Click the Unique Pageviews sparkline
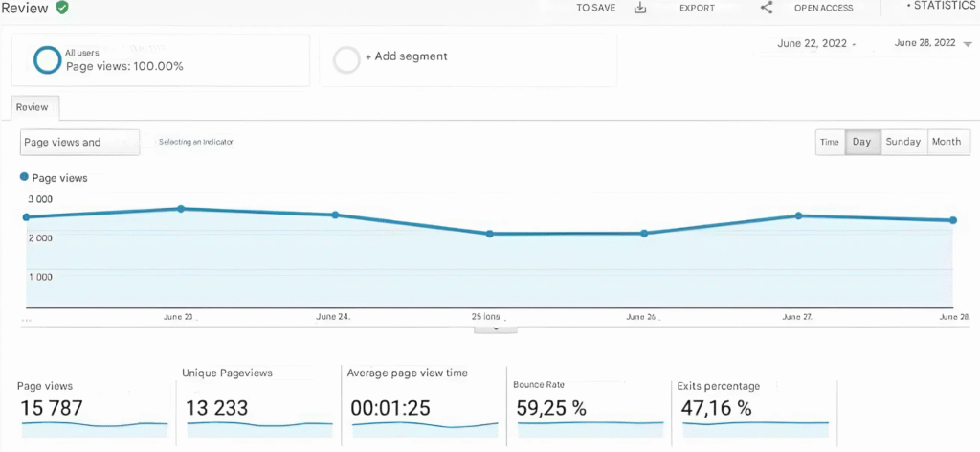Image resolution: width=980 pixels, height=452 pixels. coord(260,429)
